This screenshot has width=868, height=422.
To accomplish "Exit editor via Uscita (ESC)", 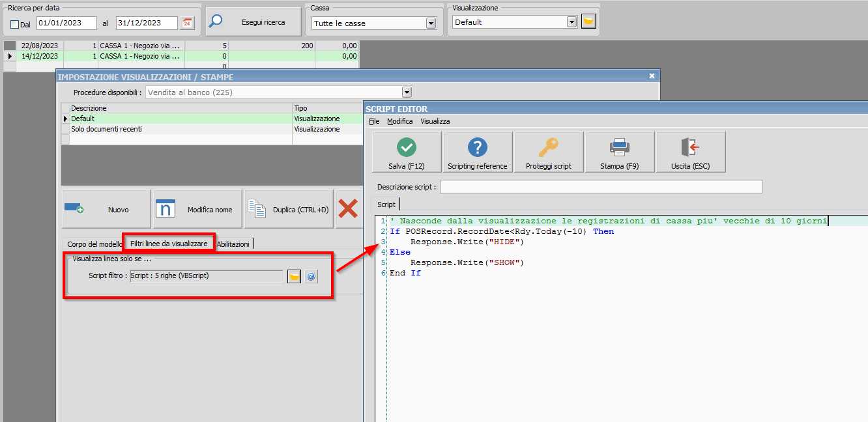I will (x=691, y=152).
